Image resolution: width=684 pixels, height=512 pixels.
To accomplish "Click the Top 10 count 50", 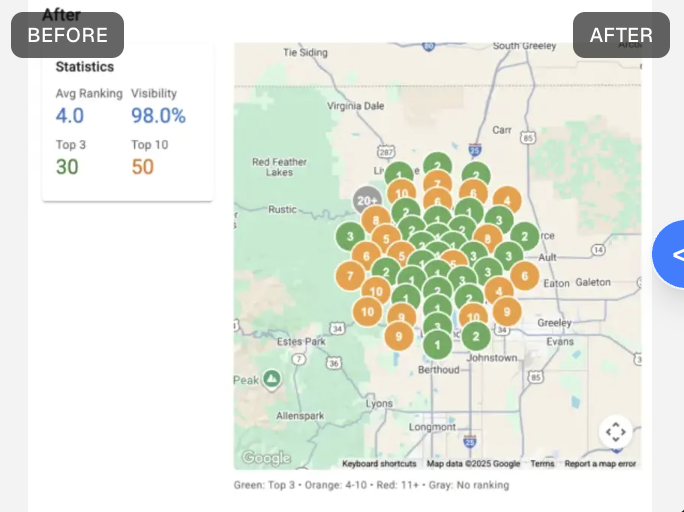I will (143, 167).
